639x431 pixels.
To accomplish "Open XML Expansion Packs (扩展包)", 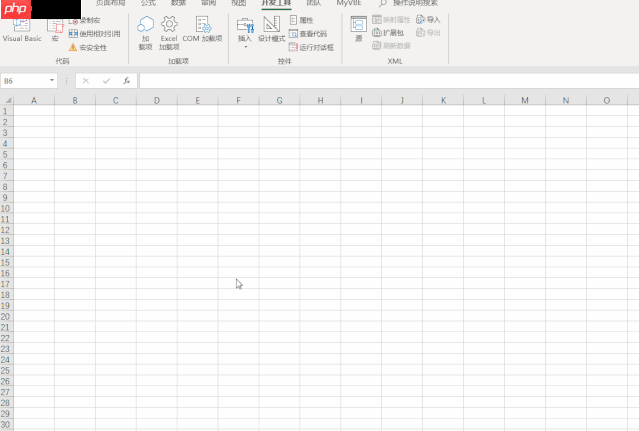I will (x=388, y=33).
